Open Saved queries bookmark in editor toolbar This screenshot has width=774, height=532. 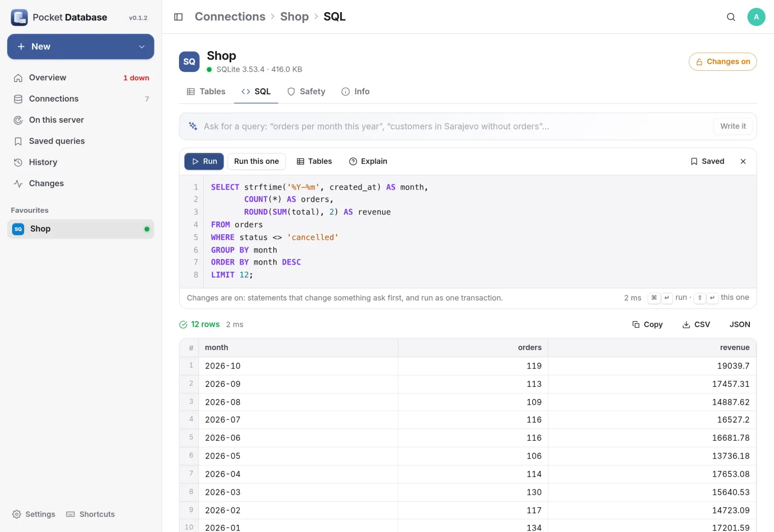(x=707, y=162)
